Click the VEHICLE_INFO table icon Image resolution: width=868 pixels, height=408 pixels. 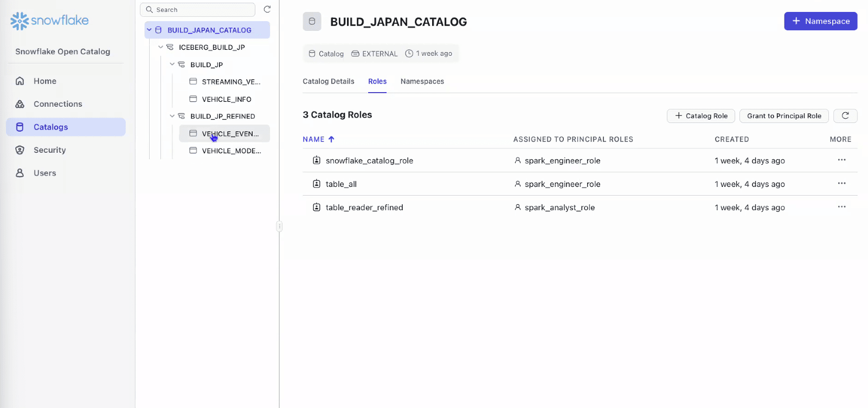(x=193, y=99)
